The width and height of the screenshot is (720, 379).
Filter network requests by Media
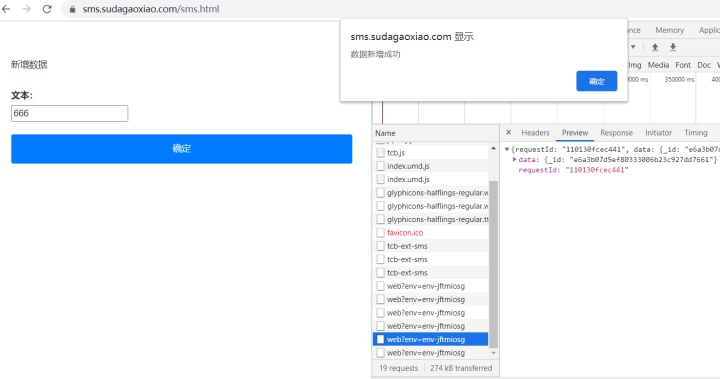coord(658,65)
